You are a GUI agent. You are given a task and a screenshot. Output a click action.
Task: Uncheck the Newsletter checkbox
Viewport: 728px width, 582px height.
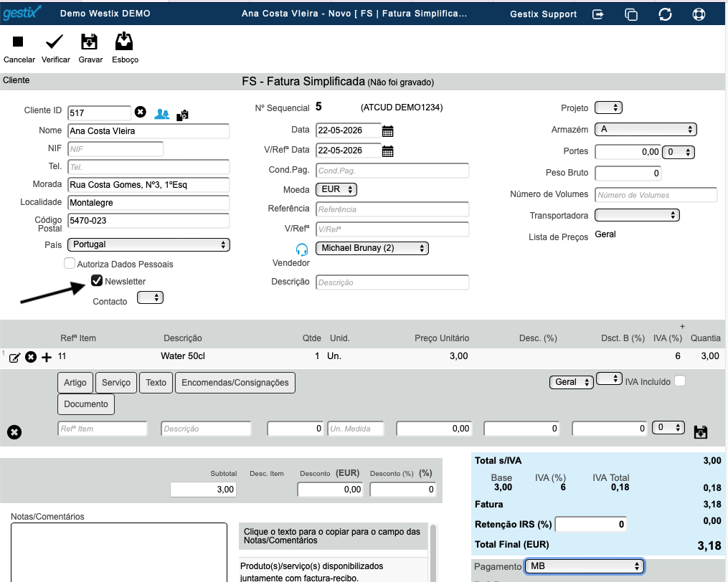click(97, 280)
